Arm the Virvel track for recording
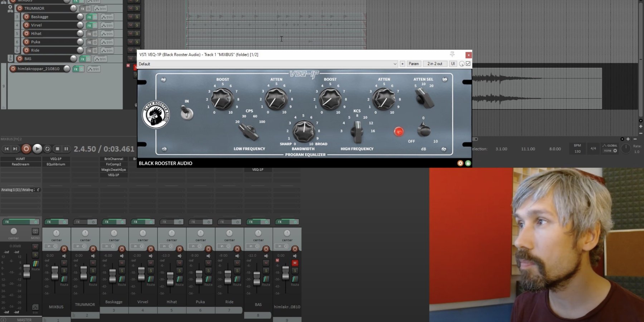This screenshot has width=644, height=322. (x=26, y=25)
